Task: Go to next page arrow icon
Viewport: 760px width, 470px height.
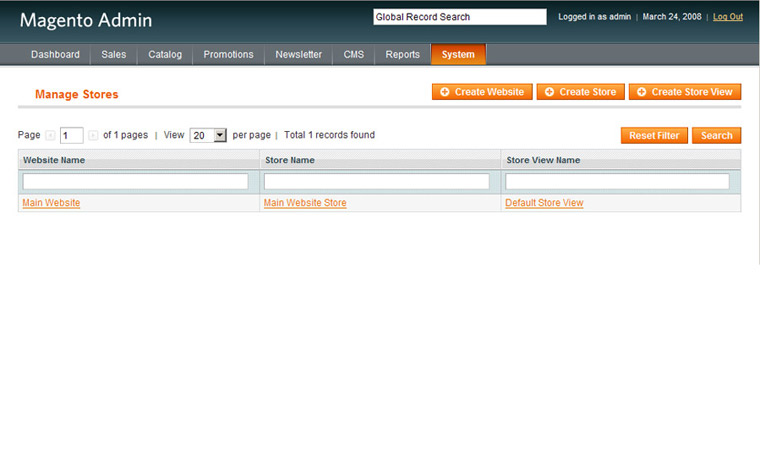Action: [x=93, y=135]
